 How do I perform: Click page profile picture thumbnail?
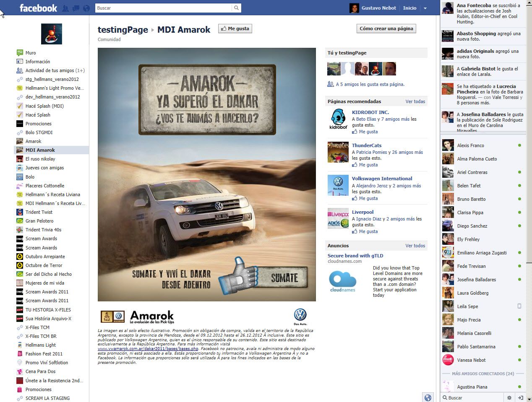point(52,34)
